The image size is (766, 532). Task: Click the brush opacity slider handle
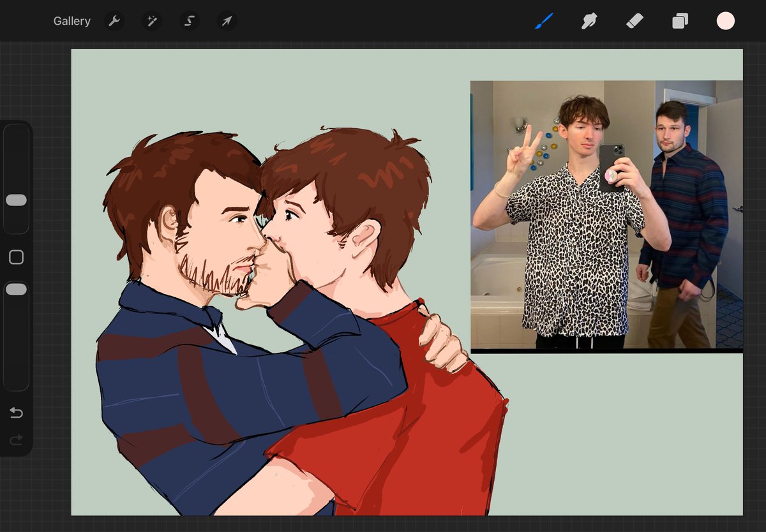pos(16,290)
